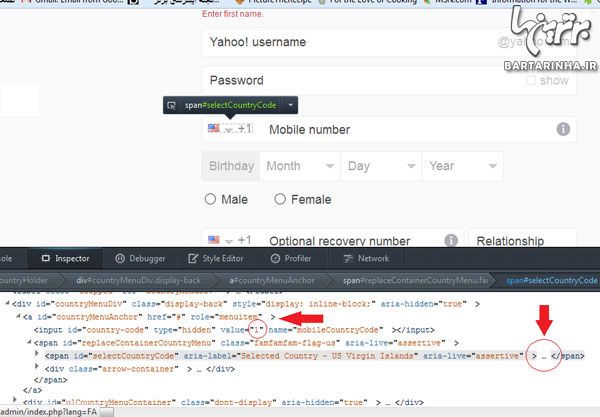Select the div#countryMenuDiv.display-back breadcrumb

[x=138, y=280]
